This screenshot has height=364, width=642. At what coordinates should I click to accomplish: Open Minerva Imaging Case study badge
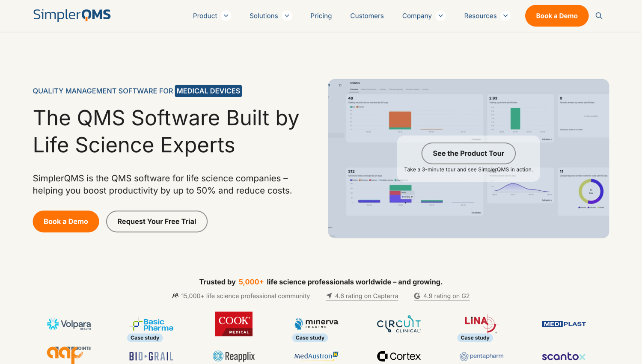310,338
